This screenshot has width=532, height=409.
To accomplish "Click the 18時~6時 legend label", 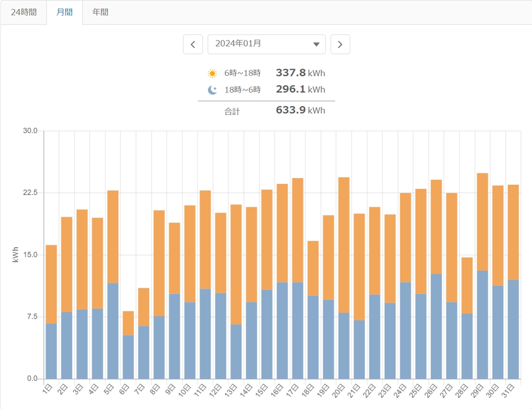I will point(243,90).
